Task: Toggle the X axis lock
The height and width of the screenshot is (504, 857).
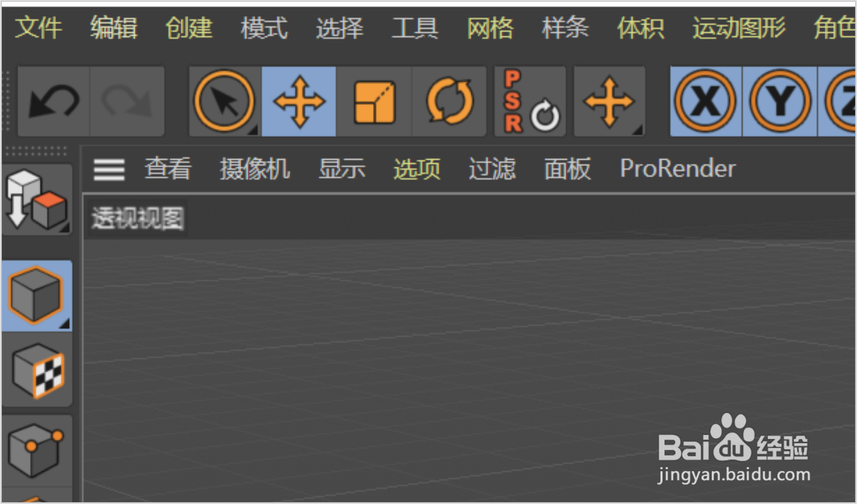Action: (x=706, y=101)
